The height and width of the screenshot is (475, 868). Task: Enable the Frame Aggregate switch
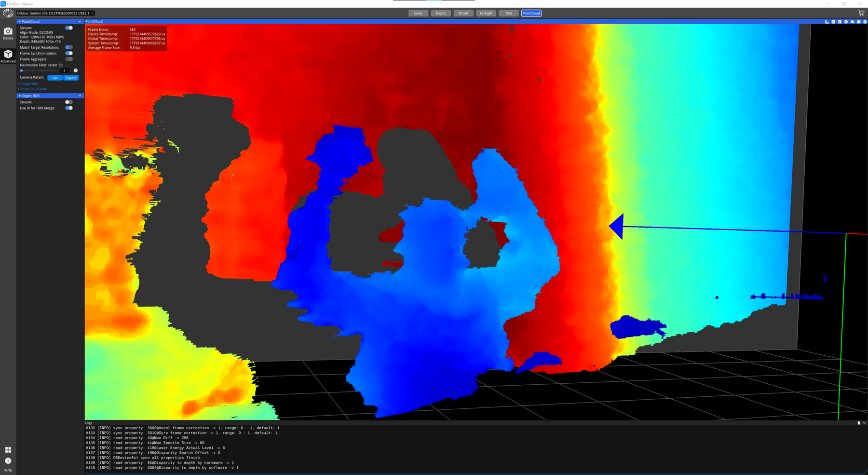(69, 59)
